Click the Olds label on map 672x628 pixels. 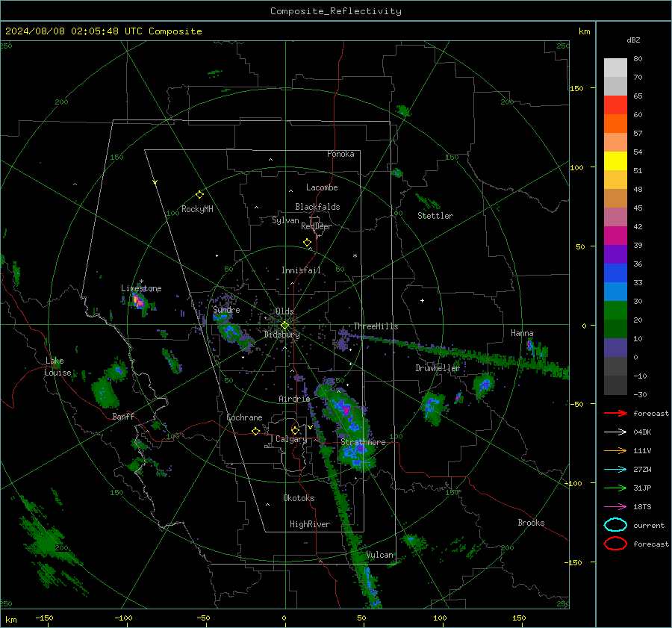coord(284,311)
